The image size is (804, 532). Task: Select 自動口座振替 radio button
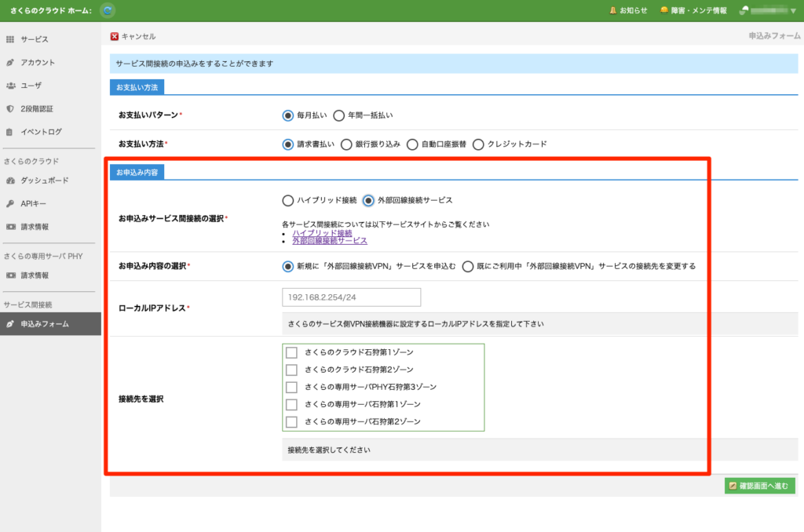[x=411, y=144]
